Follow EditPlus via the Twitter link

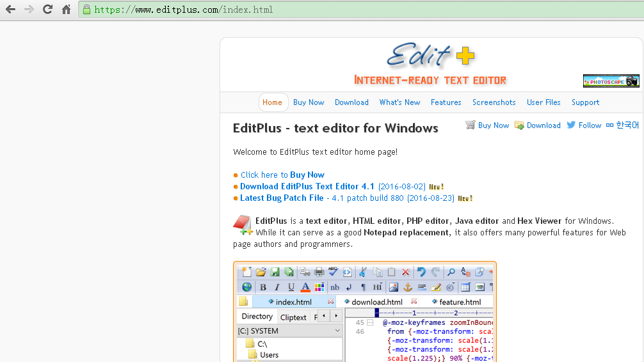pos(584,125)
